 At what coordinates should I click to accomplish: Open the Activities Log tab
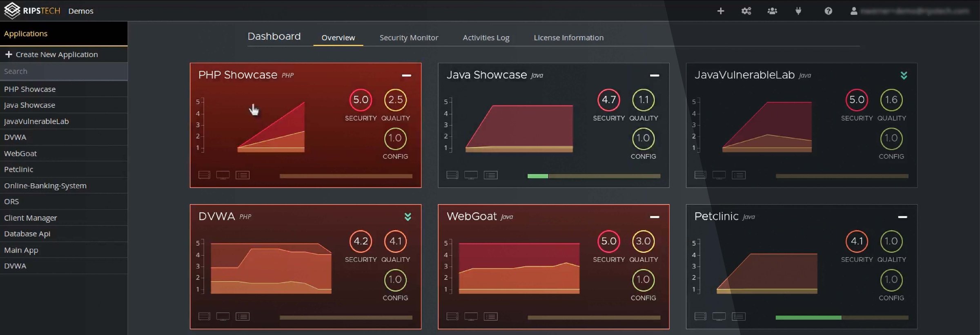(x=486, y=38)
